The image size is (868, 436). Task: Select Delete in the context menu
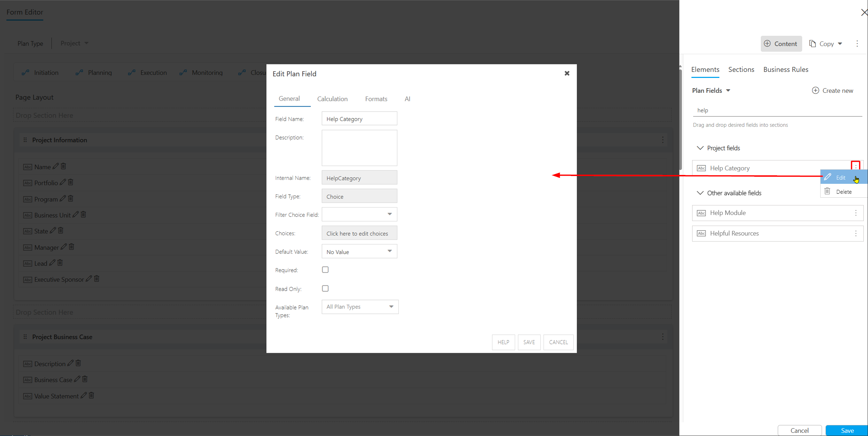[x=844, y=192]
